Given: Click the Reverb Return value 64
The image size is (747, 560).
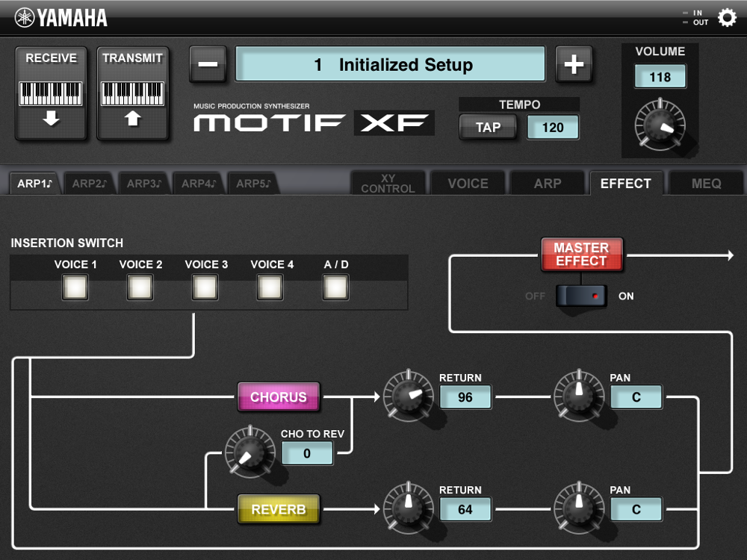Looking at the screenshot, I should tap(465, 509).
